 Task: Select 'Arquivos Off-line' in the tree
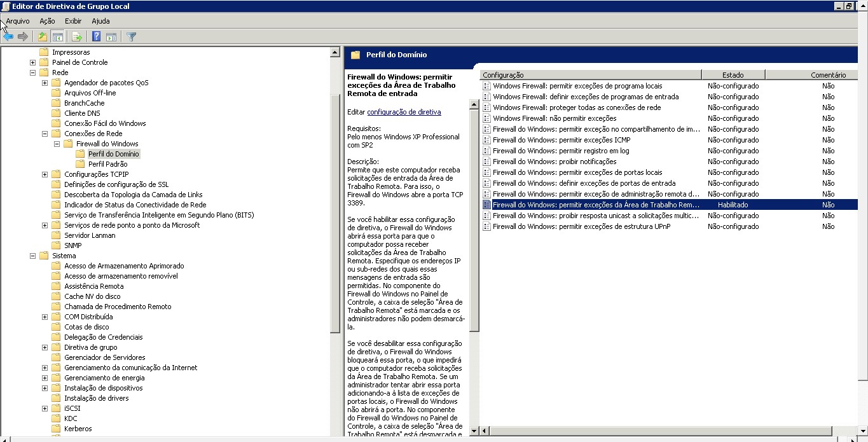click(x=90, y=93)
